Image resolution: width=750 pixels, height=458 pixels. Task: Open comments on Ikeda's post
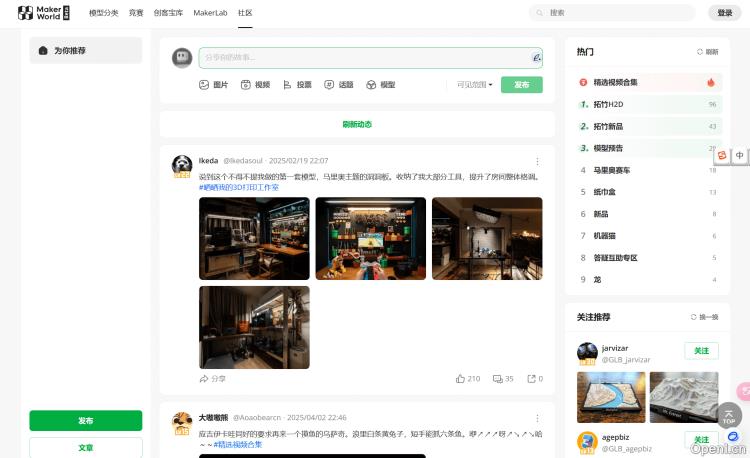pyautogui.click(x=503, y=379)
